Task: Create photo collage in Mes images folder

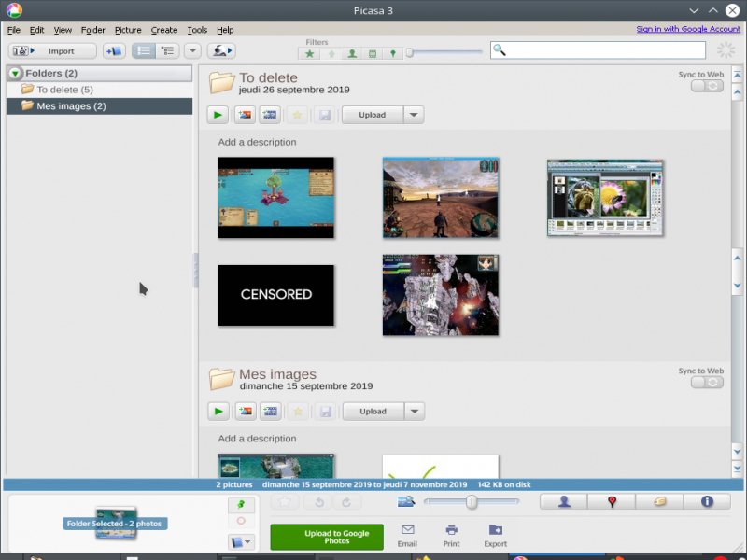Action: tap(246, 411)
